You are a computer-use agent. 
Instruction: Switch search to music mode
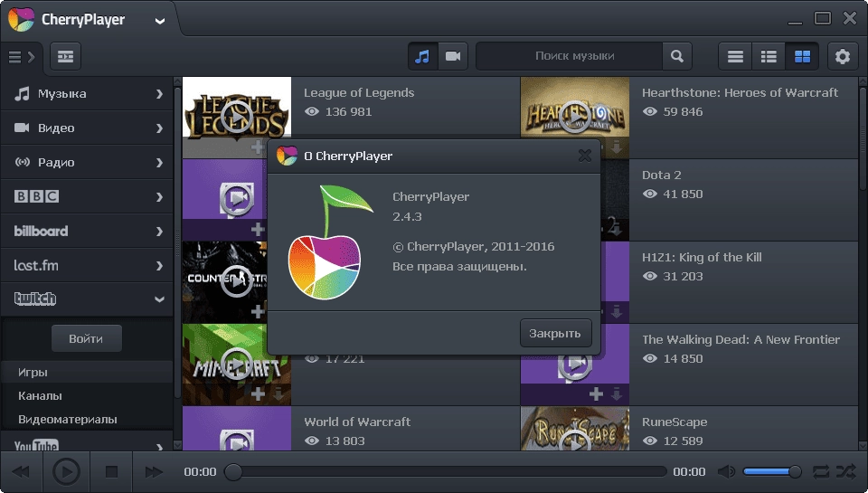[x=422, y=56]
